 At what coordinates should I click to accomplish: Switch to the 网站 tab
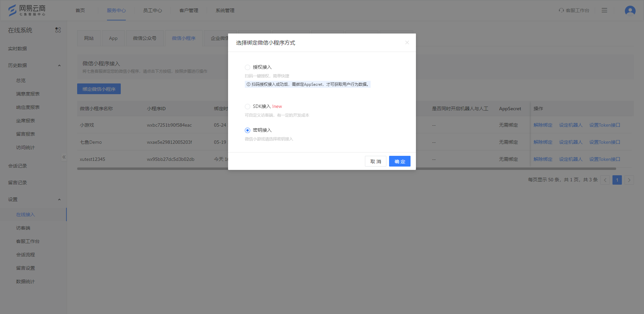coord(89,38)
